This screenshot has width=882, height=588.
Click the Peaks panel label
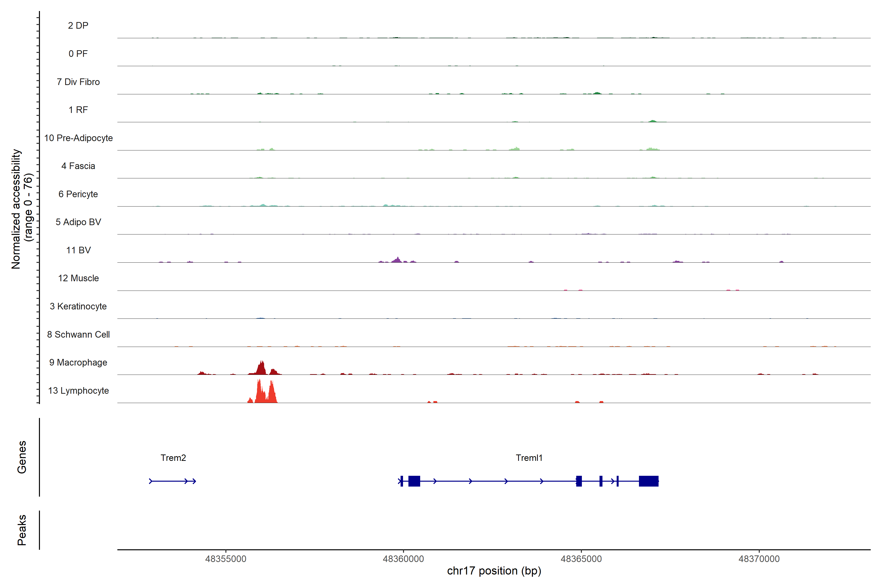tap(22, 530)
